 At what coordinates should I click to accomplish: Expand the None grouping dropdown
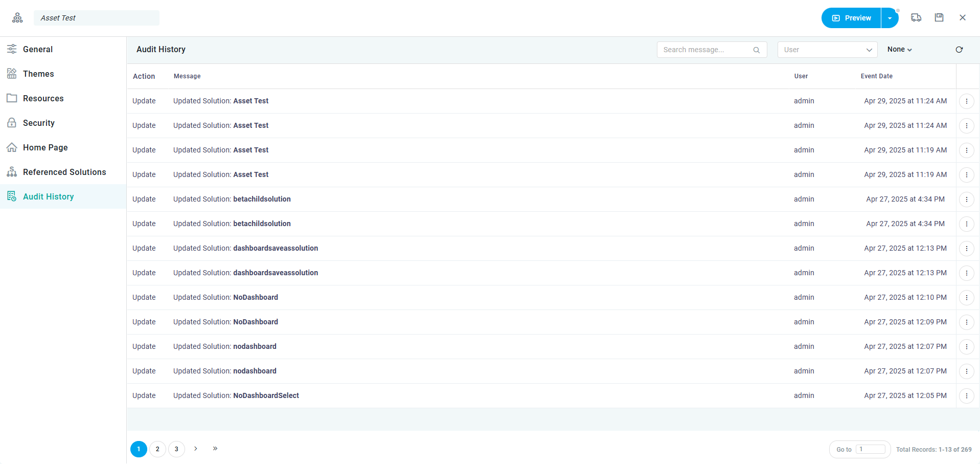pos(900,50)
